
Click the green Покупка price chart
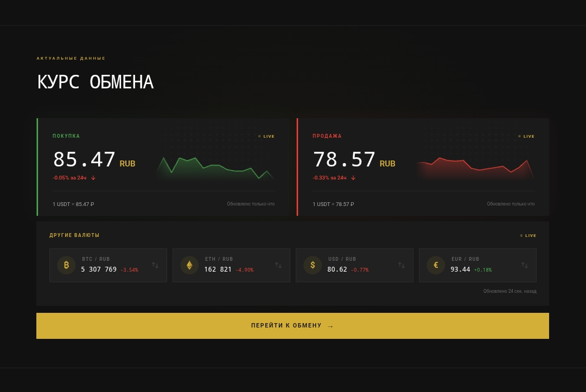pyautogui.click(x=215, y=169)
